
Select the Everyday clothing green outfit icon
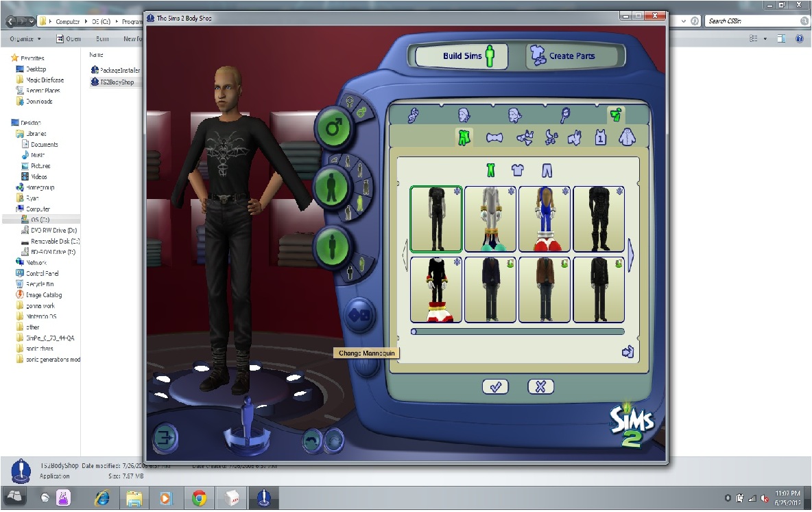click(x=463, y=138)
